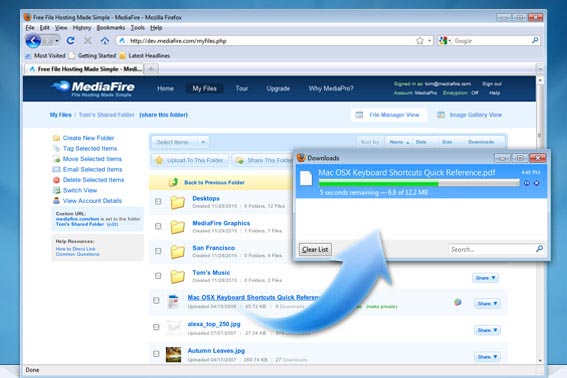Viewport: 567px width, 378px height.
Task: Check the Desktops folder checkbox
Action: tap(158, 201)
